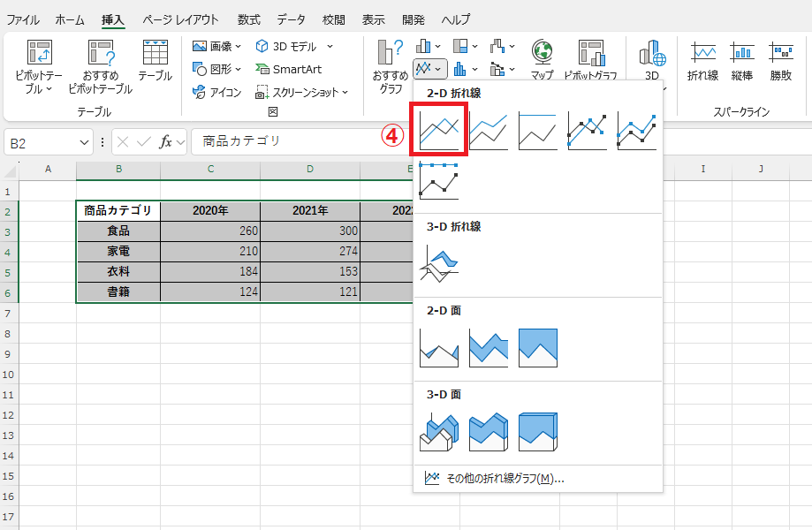The image size is (812, 530).
Task: Open the column chart dropdown
Action: click(x=428, y=47)
